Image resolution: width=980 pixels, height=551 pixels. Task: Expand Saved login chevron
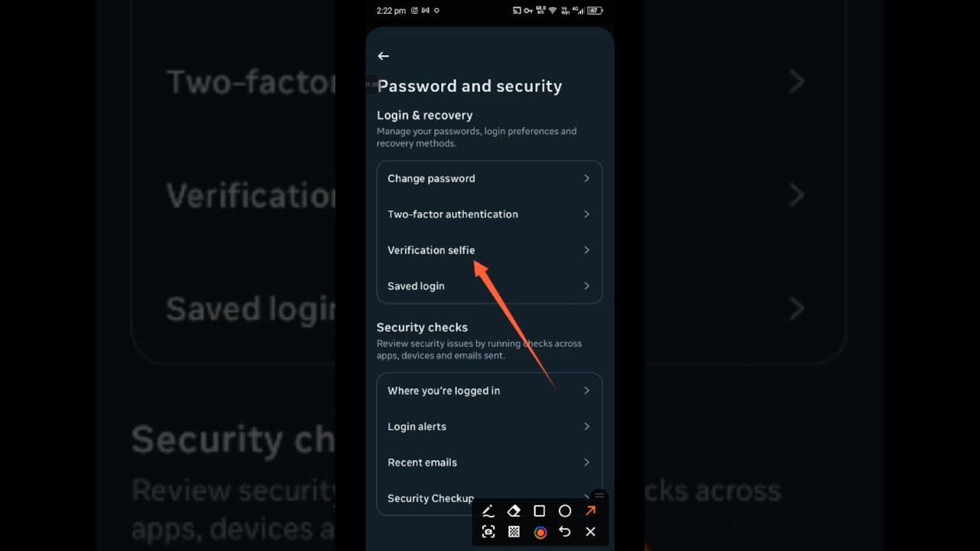[586, 286]
